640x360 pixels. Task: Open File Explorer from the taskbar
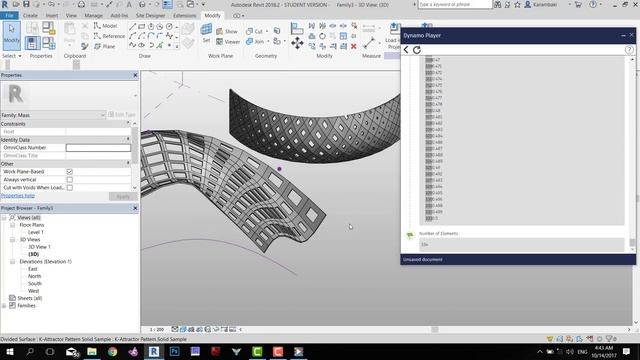[92, 351]
